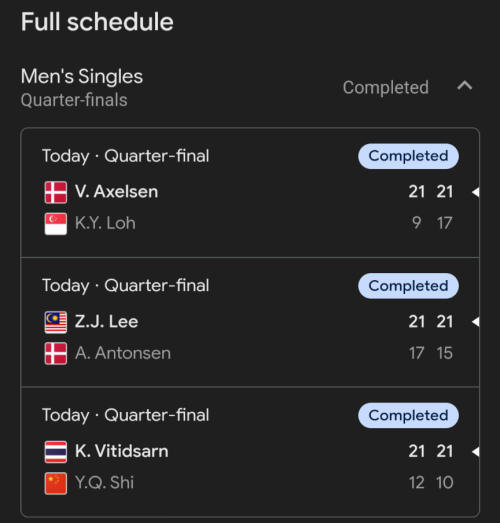Click Singapore flag next to K.Y. Loh
500x523 pixels.
point(56,223)
